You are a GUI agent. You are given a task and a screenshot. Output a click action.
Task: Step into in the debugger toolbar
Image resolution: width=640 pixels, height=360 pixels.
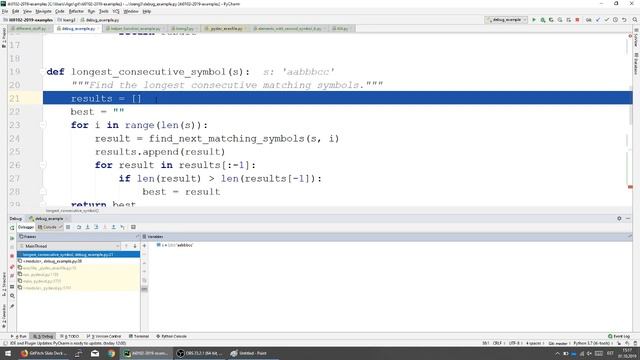click(87, 227)
